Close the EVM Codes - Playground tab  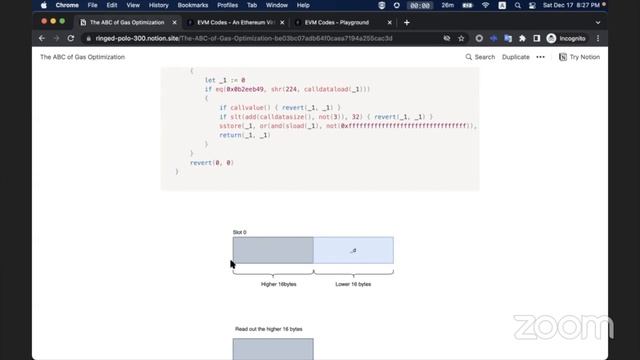(x=389, y=22)
